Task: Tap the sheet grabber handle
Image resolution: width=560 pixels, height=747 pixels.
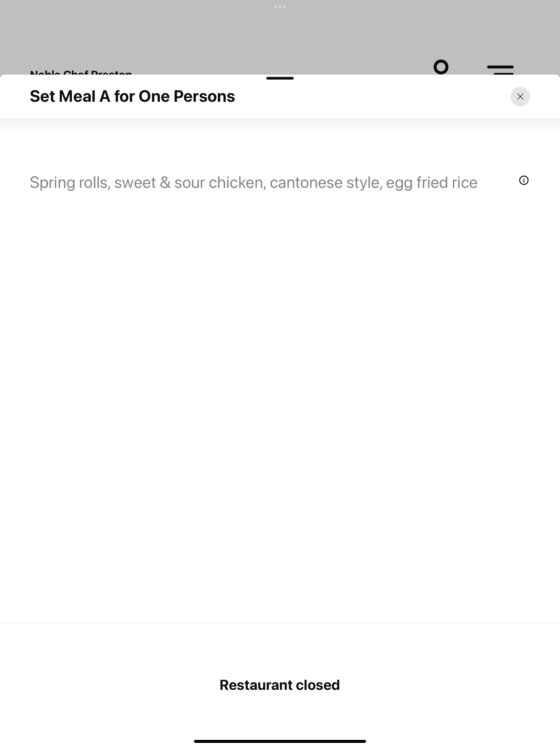Action: (x=280, y=78)
